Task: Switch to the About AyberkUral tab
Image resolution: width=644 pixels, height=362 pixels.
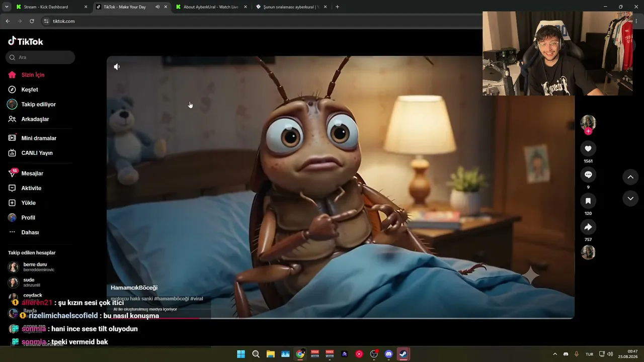Action: 211,7
